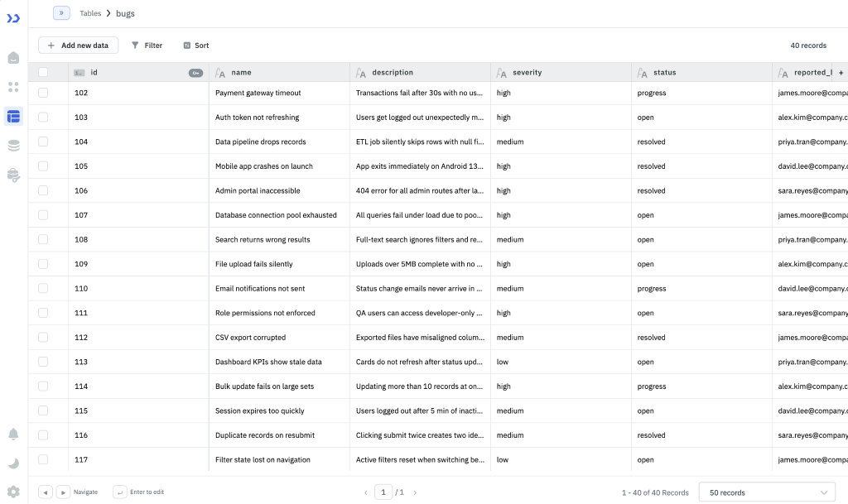Select cell 'Dashboard KPIs show stale data'

pyautogui.click(x=279, y=362)
